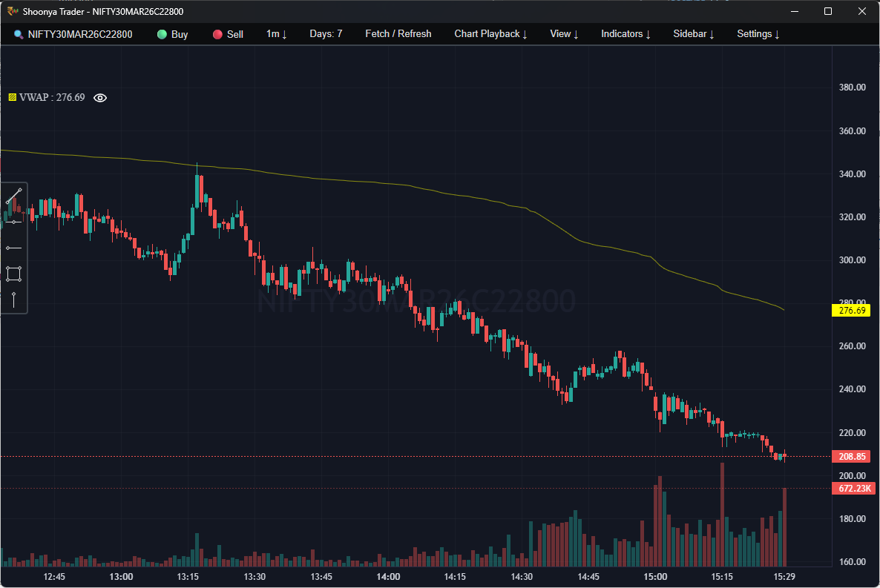Viewport: 880px width, 588px height.
Task: Open the Settings menu
Action: (758, 33)
